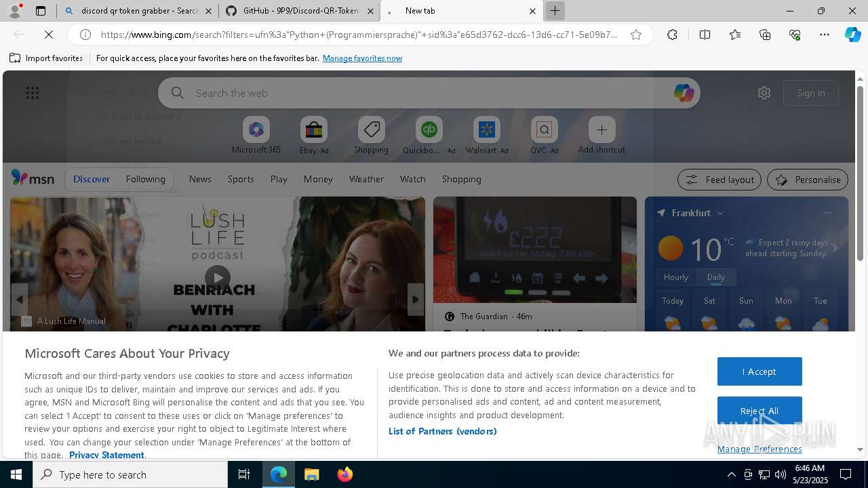Close the GitHub tab
Screen dimensions: 868x488
(370, 11)
